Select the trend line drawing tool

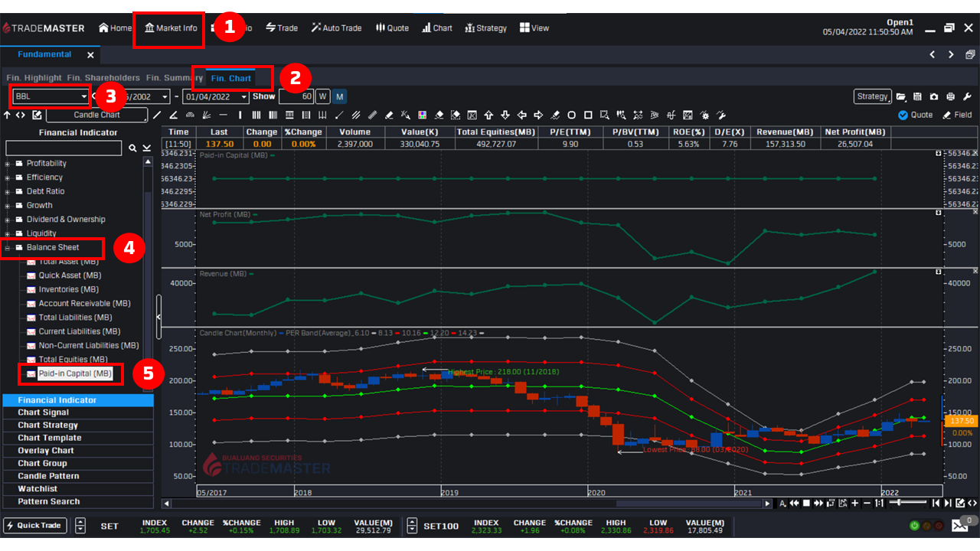157,116
